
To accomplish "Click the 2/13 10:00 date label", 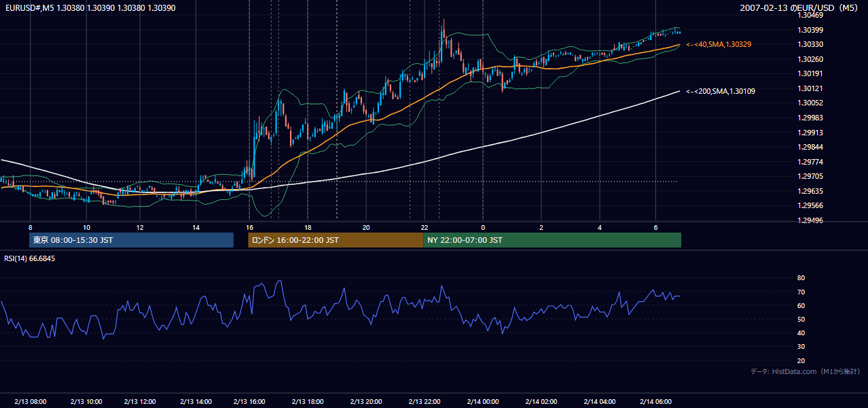I will click(86, 402).
